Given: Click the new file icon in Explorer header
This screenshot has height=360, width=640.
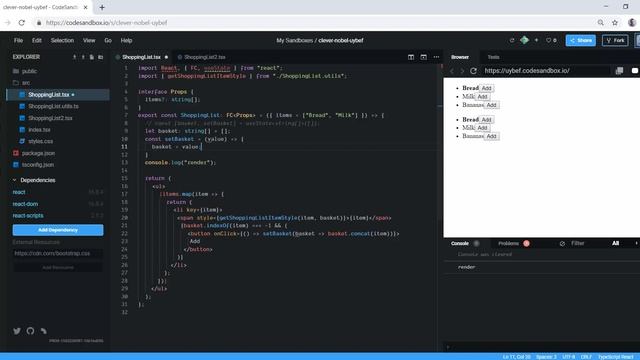Looking at the screenshot, I should pyautogui.click(x=92, y=57).
